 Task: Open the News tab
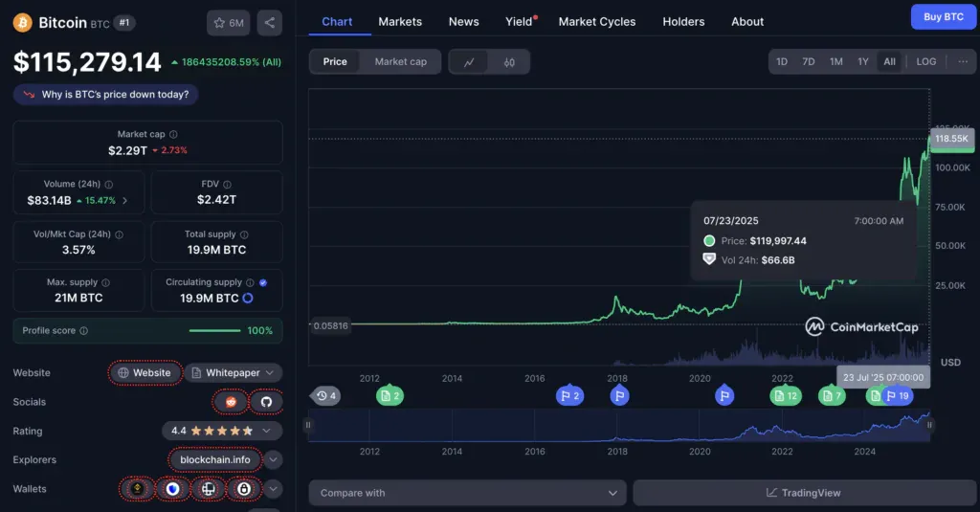(464, 21)
